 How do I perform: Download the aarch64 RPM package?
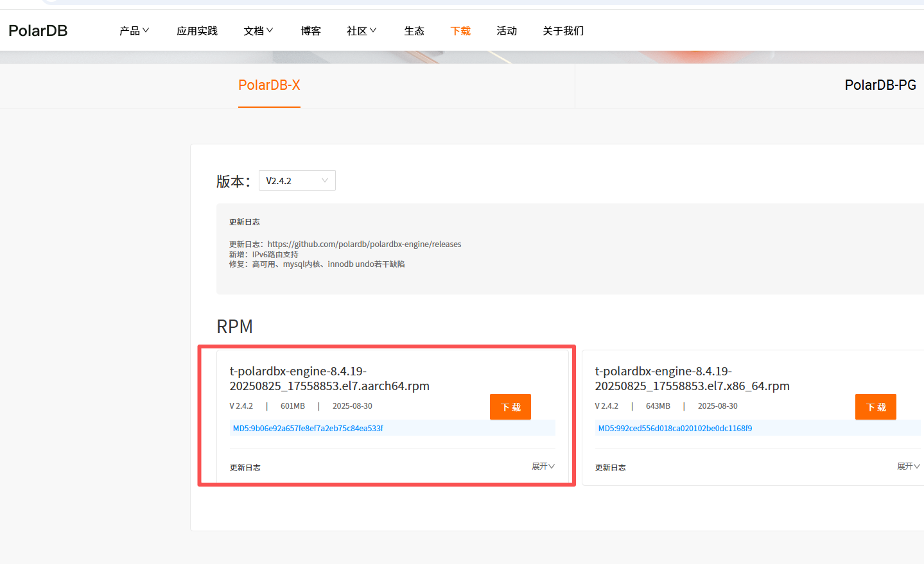coord(510,407)
